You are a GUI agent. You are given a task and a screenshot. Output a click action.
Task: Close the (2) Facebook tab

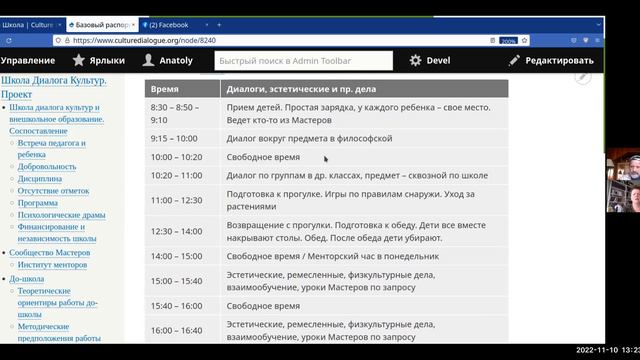click(x=207, y=25)
